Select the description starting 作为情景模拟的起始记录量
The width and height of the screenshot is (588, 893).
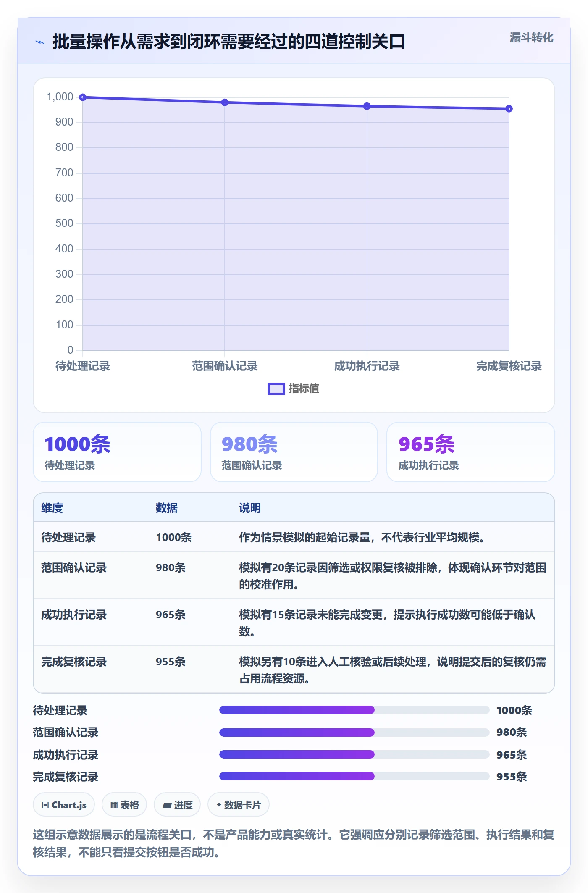click(362, 537)
